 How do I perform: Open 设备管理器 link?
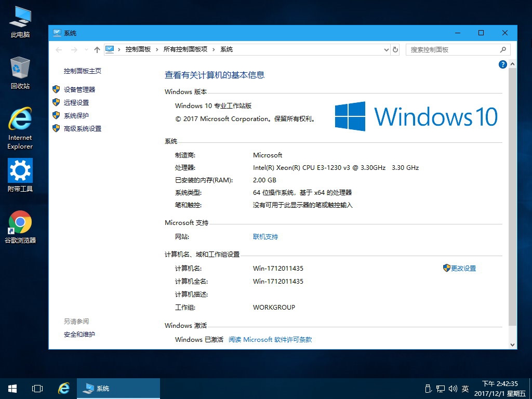pyautogui.click(x=79, y=89)
